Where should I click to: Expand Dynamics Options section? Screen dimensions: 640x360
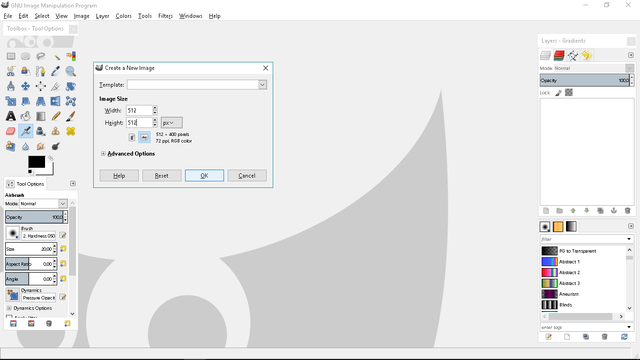tap(9, 308)
